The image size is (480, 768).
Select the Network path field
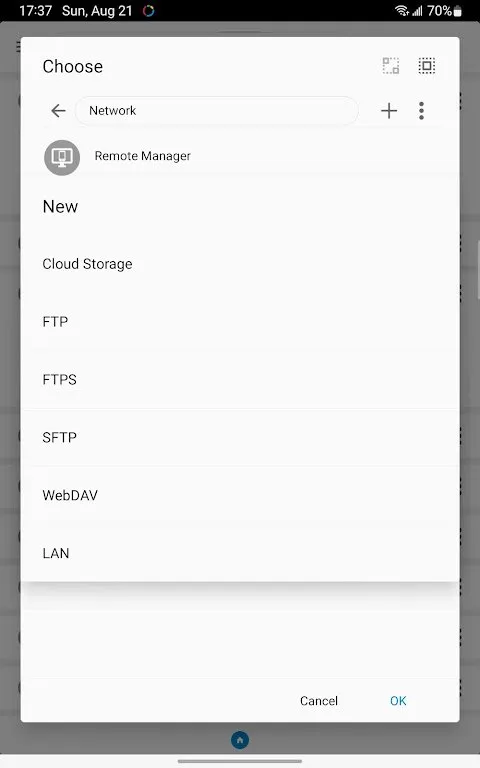[x=216, y=111]
